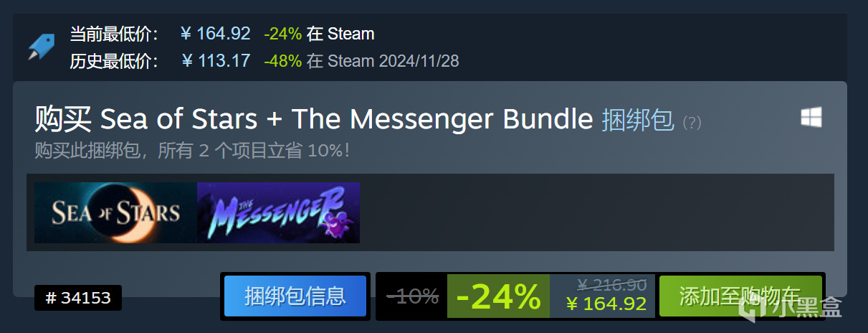Click the Sea of Stars banner thumbnail
Image resolution: width=868 pixels, height=333 pixels.
115,212
